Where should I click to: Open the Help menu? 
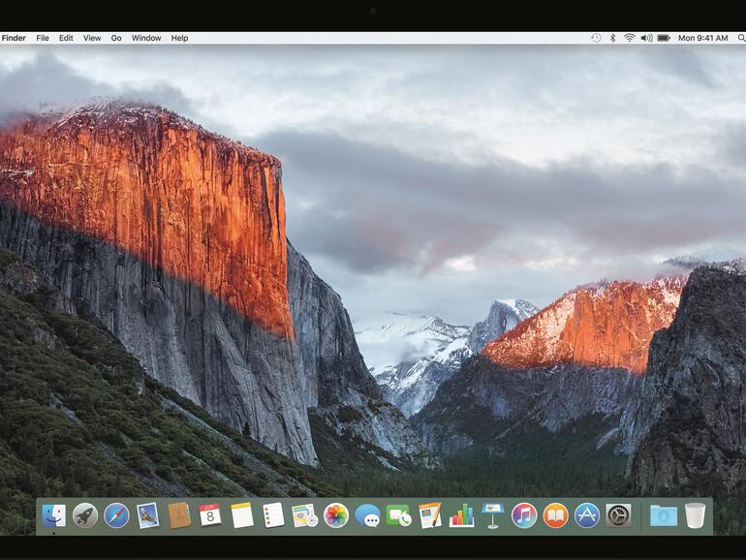click(x=179, y=38)
